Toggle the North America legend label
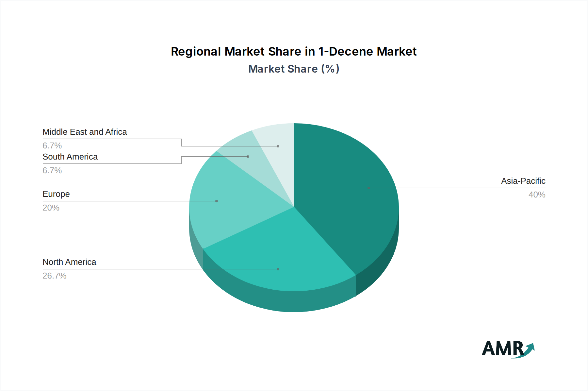 tap(69, 262)
